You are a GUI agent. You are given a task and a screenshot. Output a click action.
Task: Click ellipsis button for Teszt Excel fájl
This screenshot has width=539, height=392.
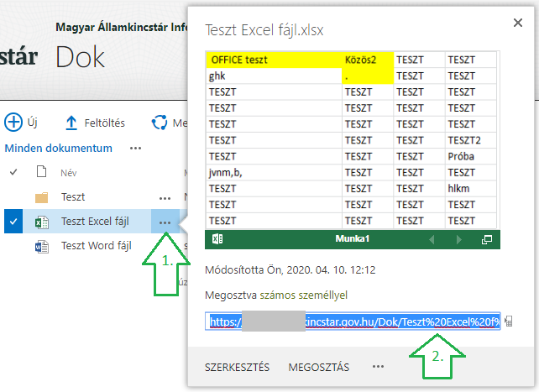(x=165, y=222)
